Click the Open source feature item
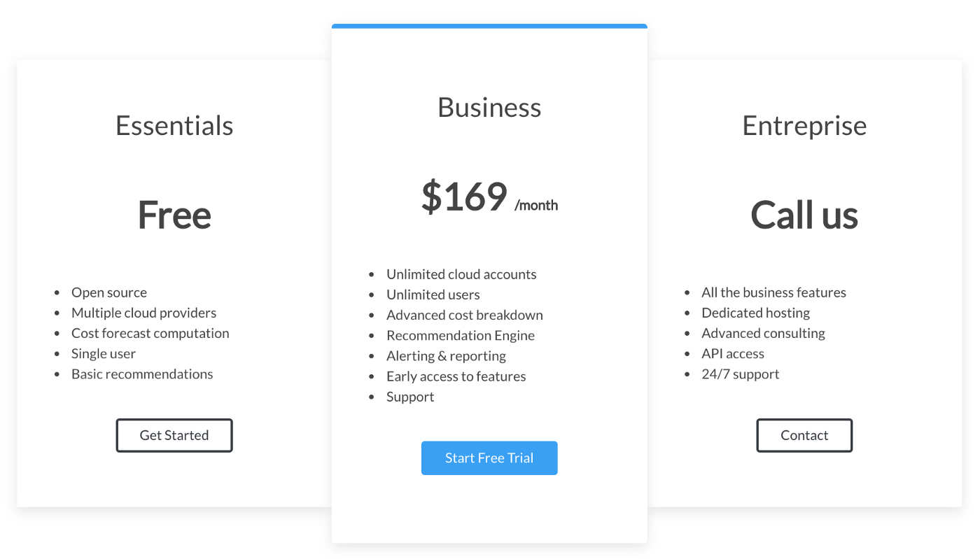 (109, 292)
